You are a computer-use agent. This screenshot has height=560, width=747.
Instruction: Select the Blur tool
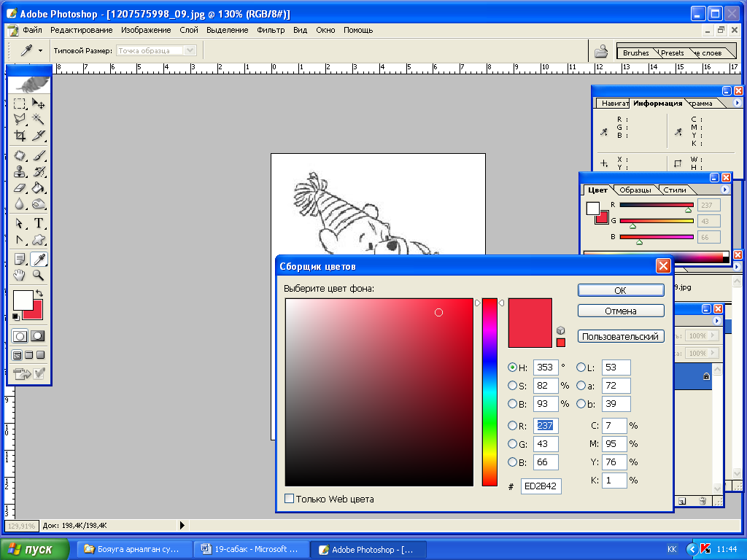[20, 204]
